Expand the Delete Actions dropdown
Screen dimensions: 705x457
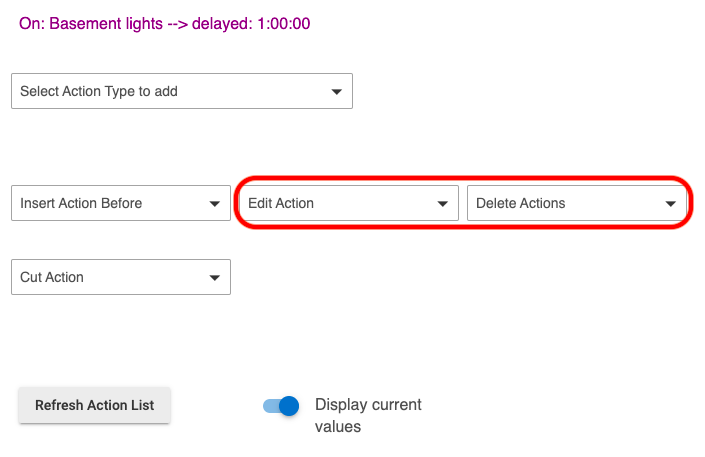575,203
